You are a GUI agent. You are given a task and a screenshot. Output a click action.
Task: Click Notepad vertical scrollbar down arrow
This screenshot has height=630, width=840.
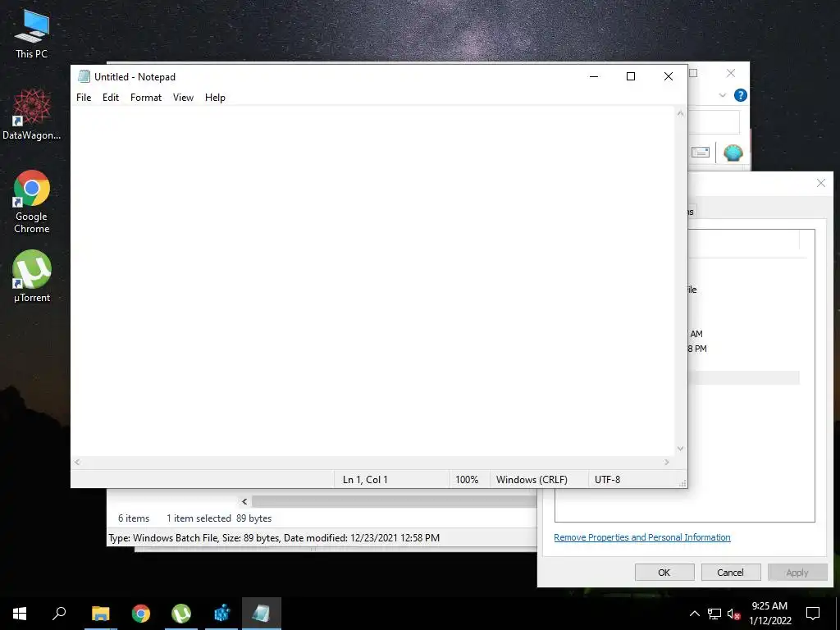pos(680,449)
